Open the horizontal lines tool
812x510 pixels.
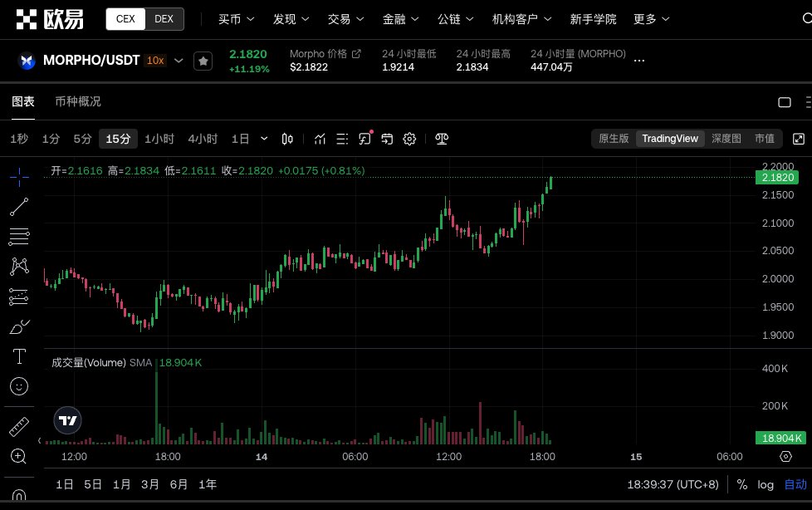tap(19, 237)
